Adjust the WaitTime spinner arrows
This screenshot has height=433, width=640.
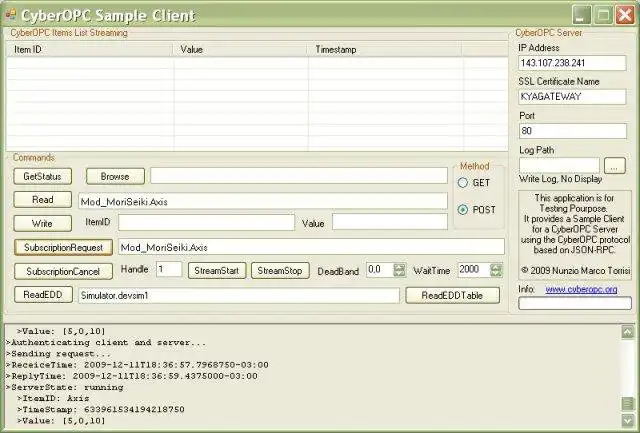click(x=496, y=270)
